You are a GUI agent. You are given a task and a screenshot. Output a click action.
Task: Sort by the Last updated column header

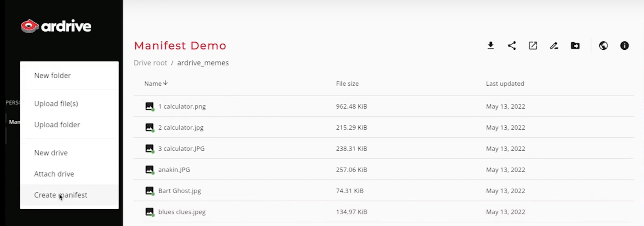[x=505, y=84]
